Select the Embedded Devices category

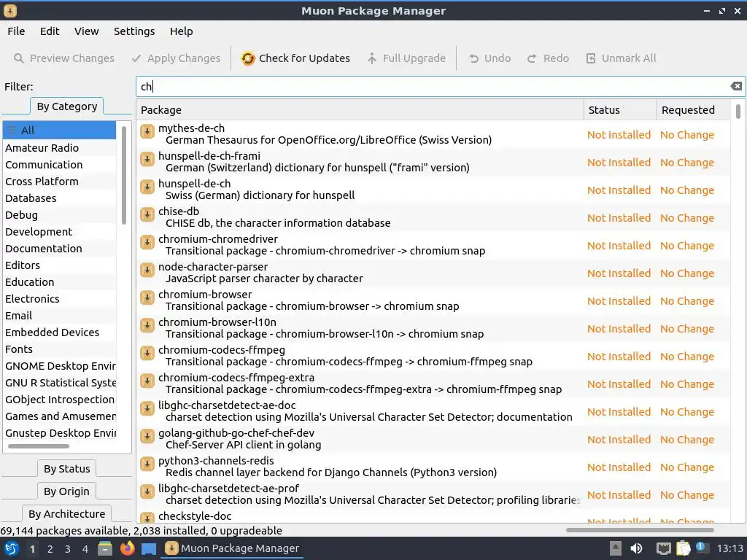[60, 332]
